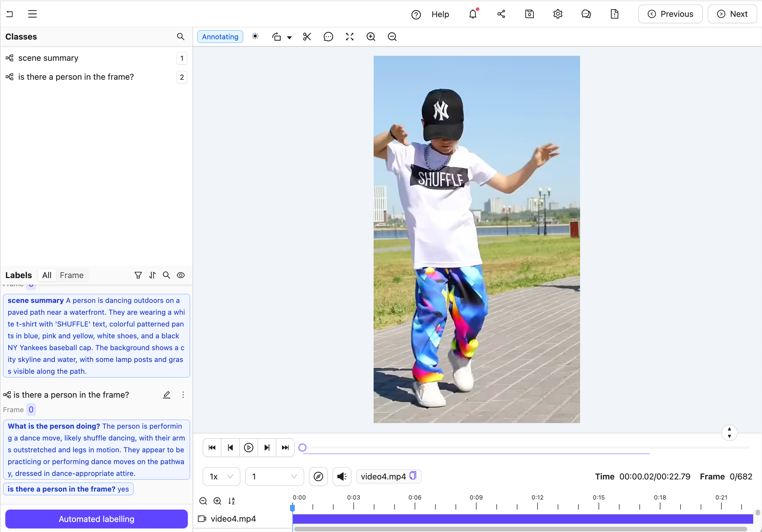Click the 0:09 mark on timeline
This screenshot has height=532, width=762.
pyautogui.click(x=476, y=497)
